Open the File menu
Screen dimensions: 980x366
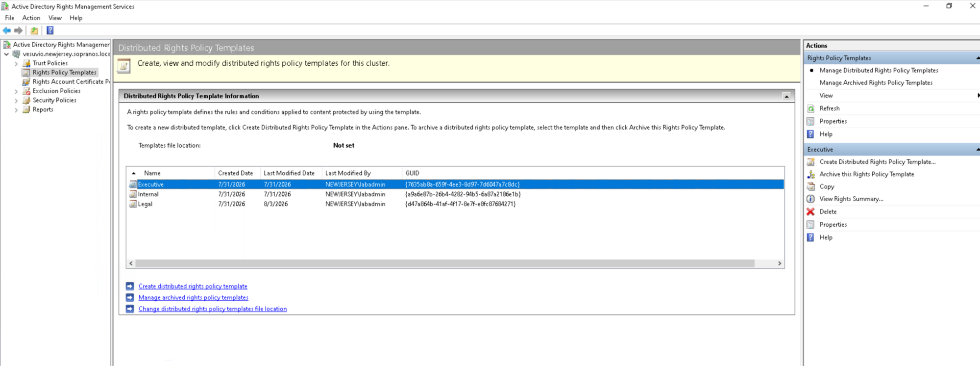click(x=10, y=18)
